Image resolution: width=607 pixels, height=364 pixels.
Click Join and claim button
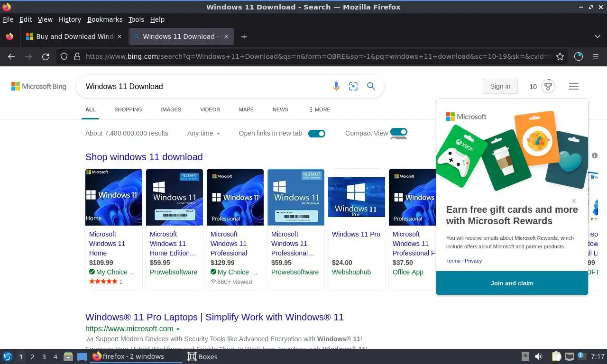[512, 283]
